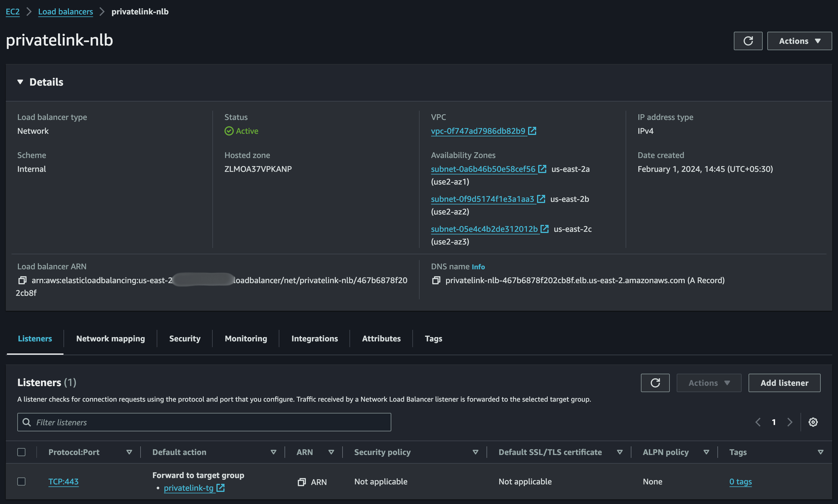The image size is (838, 504).
Task: Collapse the Details section
Action: click(20, 82)
